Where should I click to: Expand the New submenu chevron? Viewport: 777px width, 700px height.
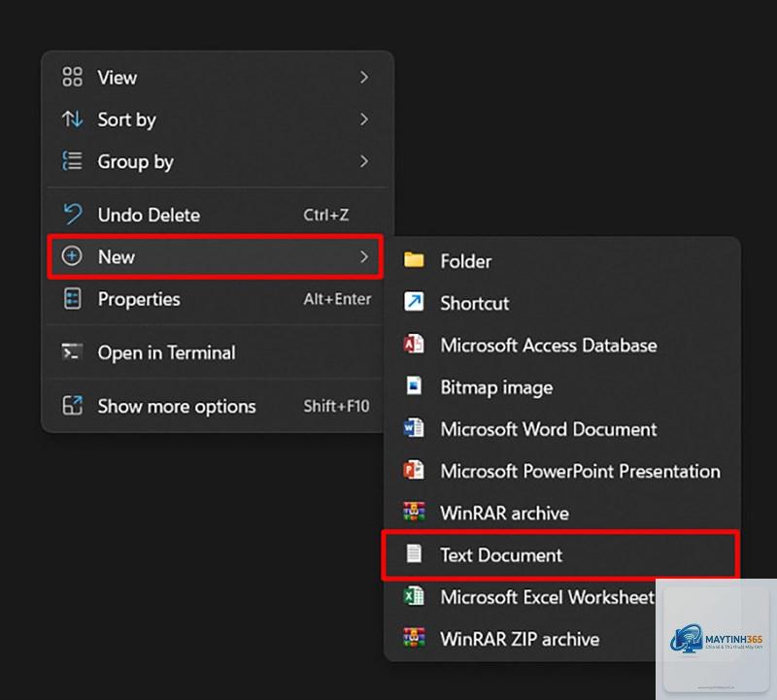pos(364,256)
